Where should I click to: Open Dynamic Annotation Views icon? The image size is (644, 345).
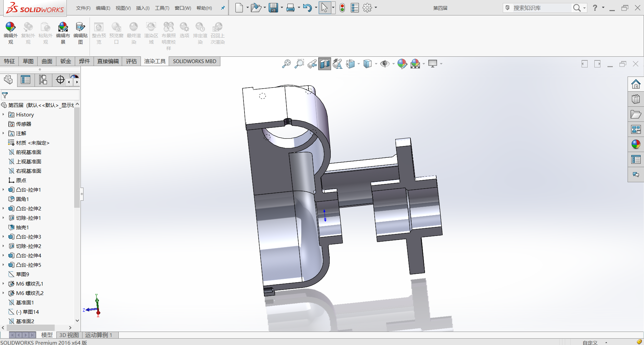click(x=337, y=64)
